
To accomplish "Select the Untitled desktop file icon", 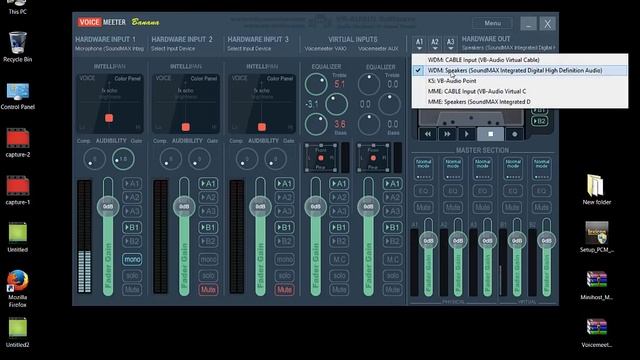I will (x=18, y=238).
